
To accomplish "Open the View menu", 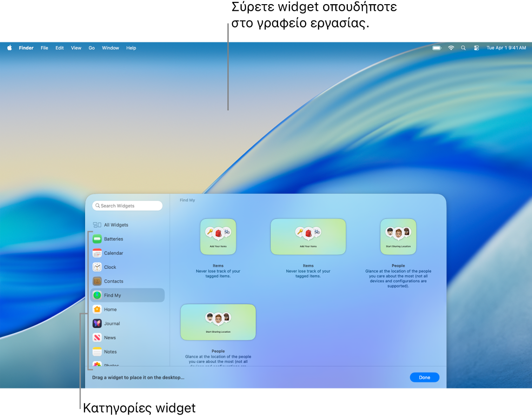I will (x=76, y=47).
